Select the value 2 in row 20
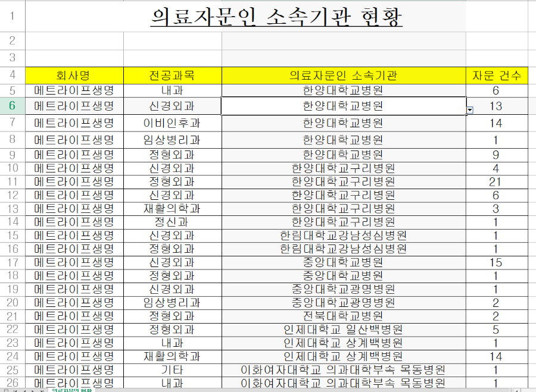 point(497,303)
